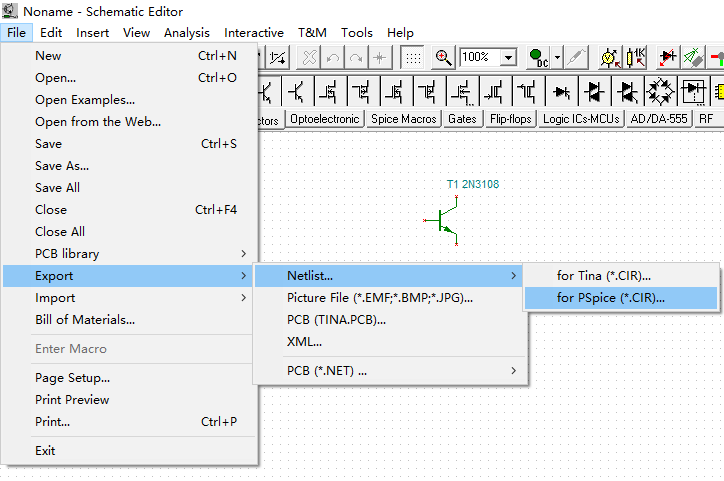Expand the Export submenu
This screenshot has height=481, width=724.
[x=129, y=276]
